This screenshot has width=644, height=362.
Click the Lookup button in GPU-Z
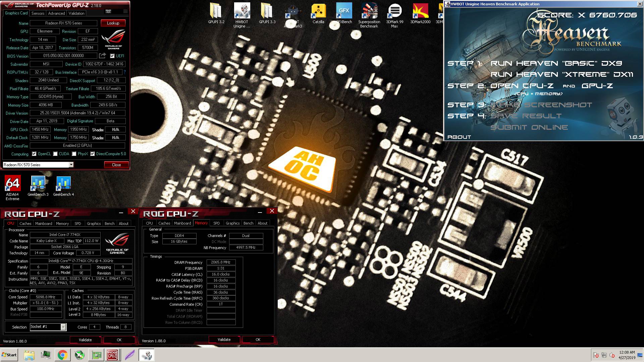coord(113,23)
